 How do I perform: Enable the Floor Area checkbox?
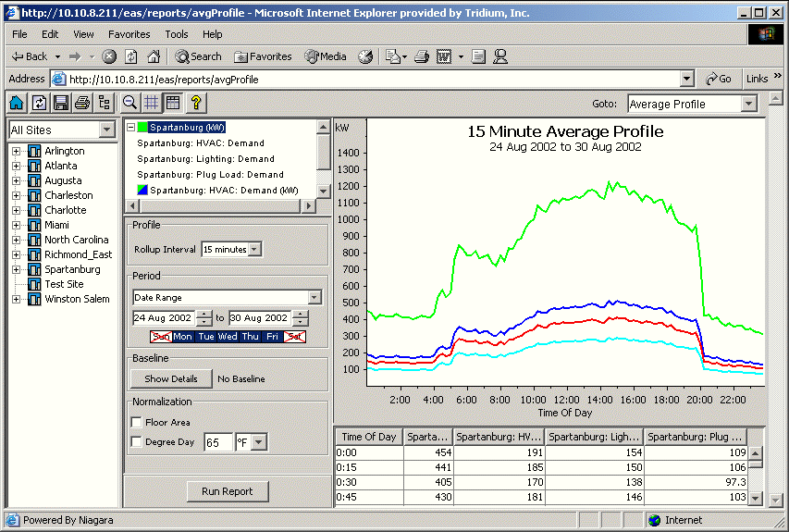coord(137,423)
